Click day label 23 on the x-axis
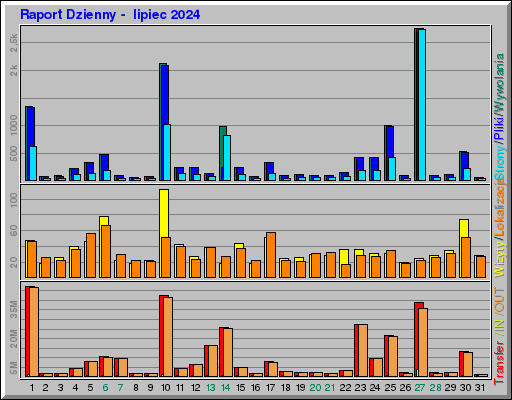Viewport: 512px width, 400px height. tap(360, 388)
